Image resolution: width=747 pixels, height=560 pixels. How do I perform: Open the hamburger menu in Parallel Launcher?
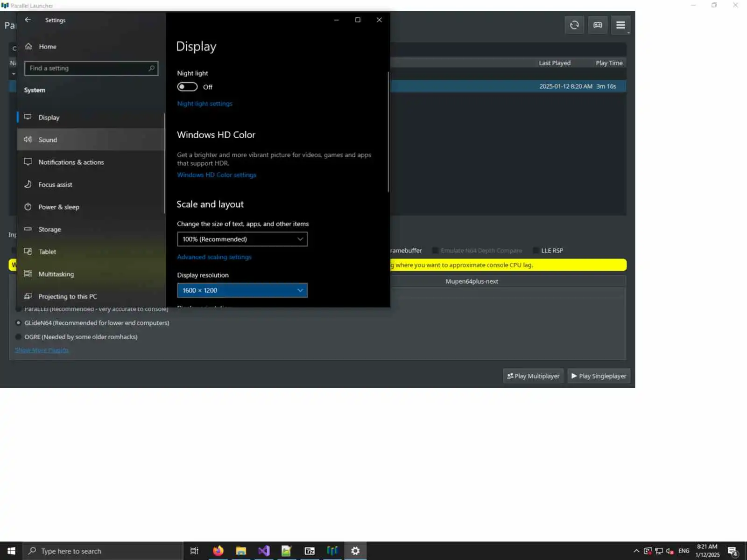tap(620, 25)
